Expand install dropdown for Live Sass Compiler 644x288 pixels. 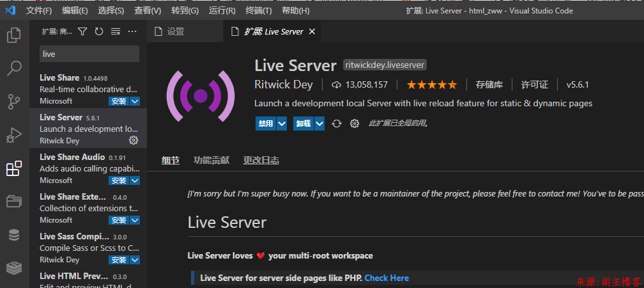pyautogui.click(x=135, y=260)
